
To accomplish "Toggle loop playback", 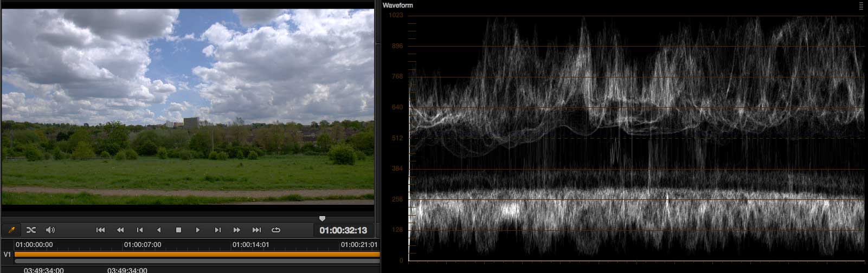I will pos(276,230).
